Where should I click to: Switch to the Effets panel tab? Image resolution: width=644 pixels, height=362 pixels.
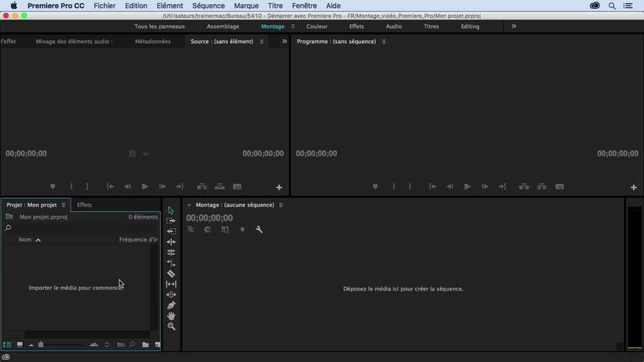coord(84,205)
